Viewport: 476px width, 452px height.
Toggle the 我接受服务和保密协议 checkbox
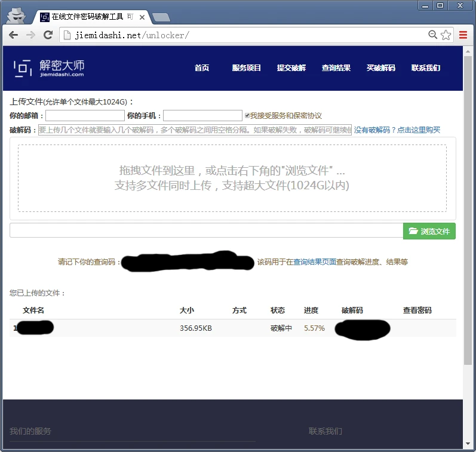247,115
